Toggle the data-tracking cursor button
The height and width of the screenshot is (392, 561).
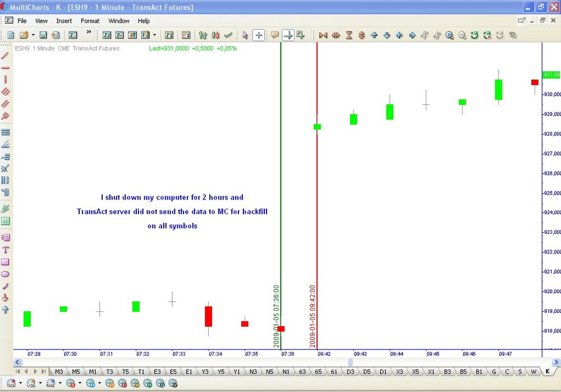[x=288, y=35]
